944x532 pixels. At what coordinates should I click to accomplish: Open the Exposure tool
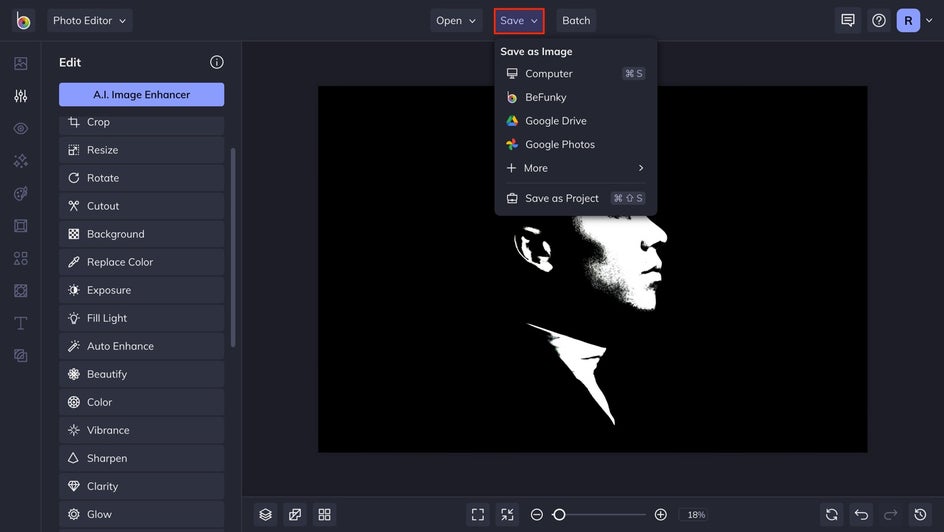coord(141,290)
